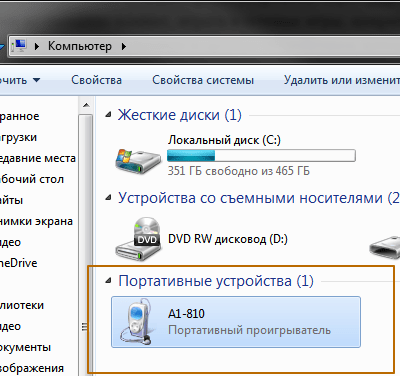Select the DVD RW drive (D:) icon

(138, 239)
